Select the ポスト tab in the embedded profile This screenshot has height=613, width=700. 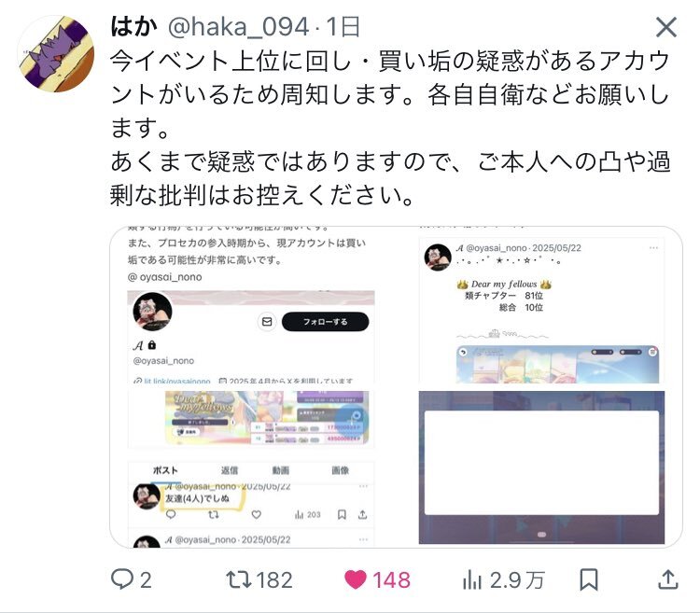click(165, 470)
